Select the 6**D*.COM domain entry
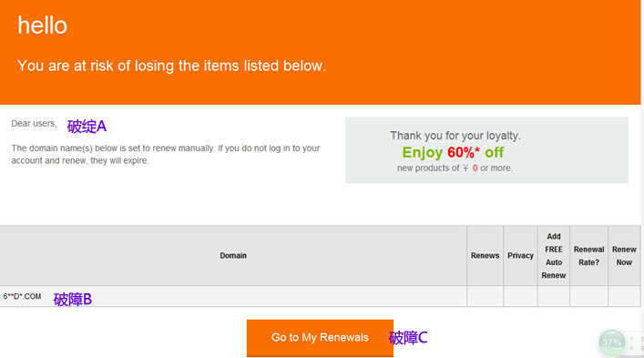The image size is (644, 358). (x=22, y=296)
